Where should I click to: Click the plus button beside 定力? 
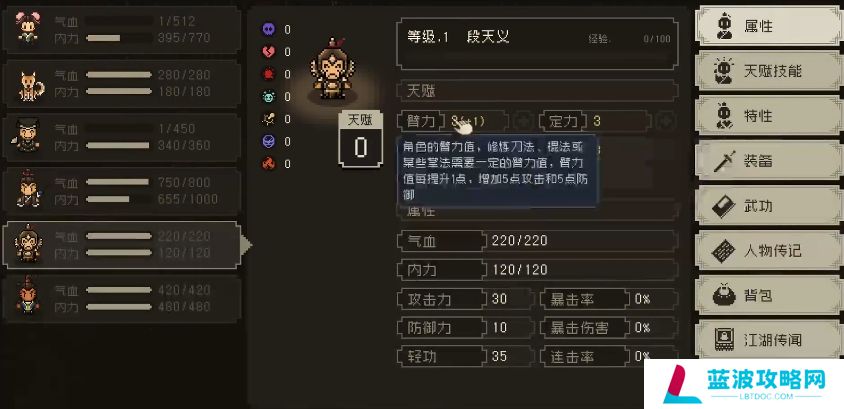(x=665, y=121)
